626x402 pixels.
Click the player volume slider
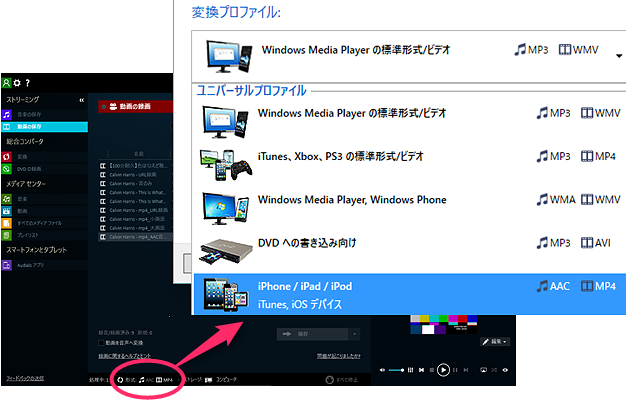396,370
